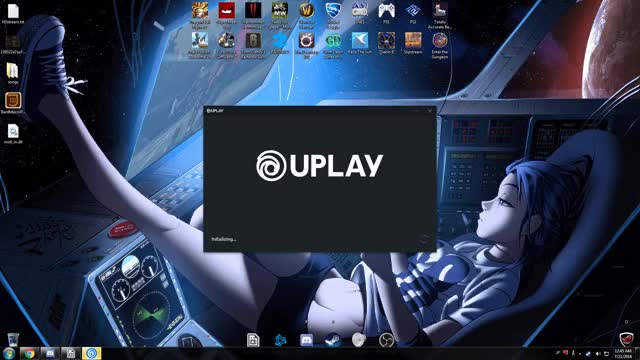Open the Windows Start menu

coord(9,353)
